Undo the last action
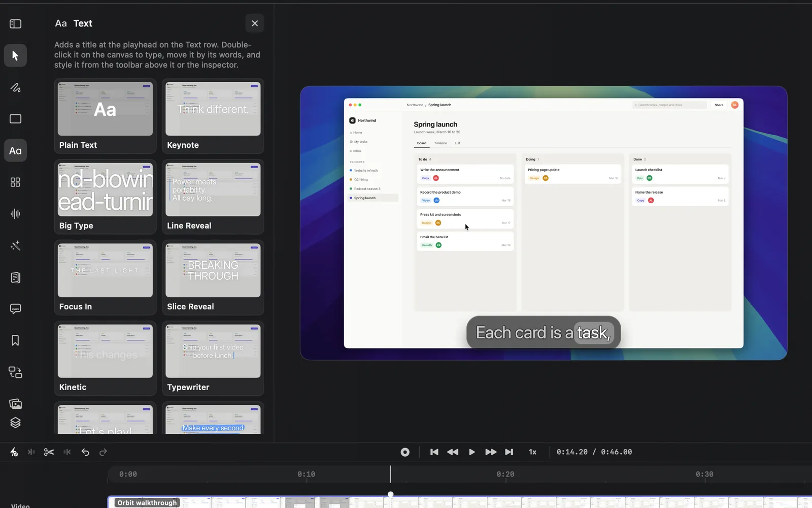The height and width of the screenshot is (508, 812). (x=85, y=452)
